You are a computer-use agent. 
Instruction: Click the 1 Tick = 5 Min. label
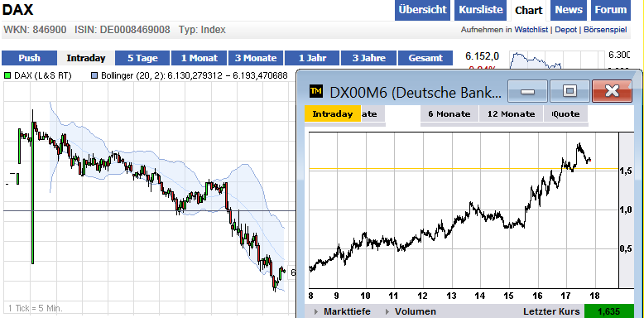[36, 308]
